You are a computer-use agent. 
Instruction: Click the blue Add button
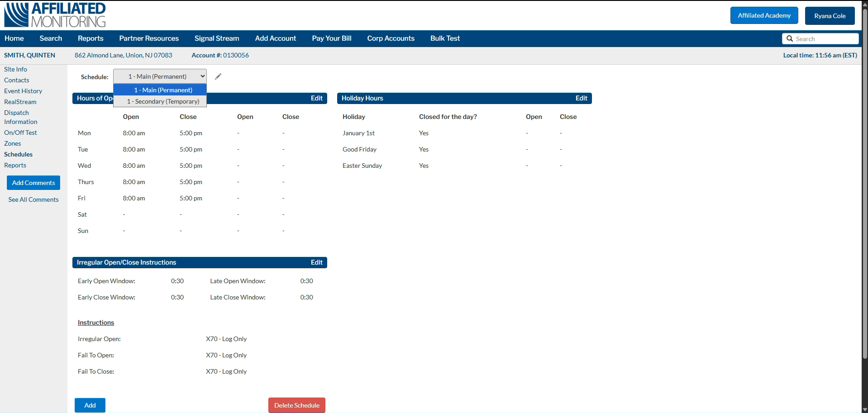90,405
